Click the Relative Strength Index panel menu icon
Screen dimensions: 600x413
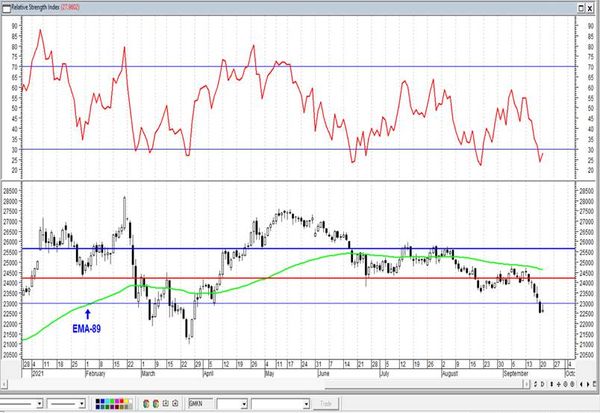(6, 8)
